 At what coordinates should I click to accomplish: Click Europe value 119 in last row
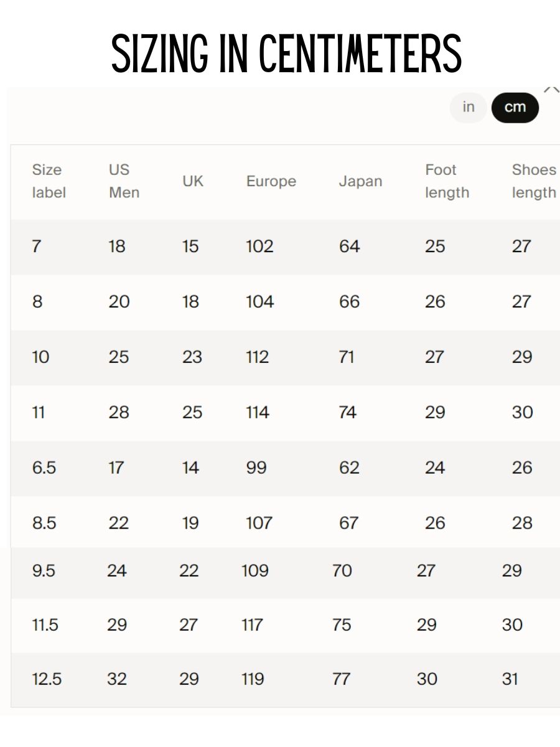coord(253,679)
